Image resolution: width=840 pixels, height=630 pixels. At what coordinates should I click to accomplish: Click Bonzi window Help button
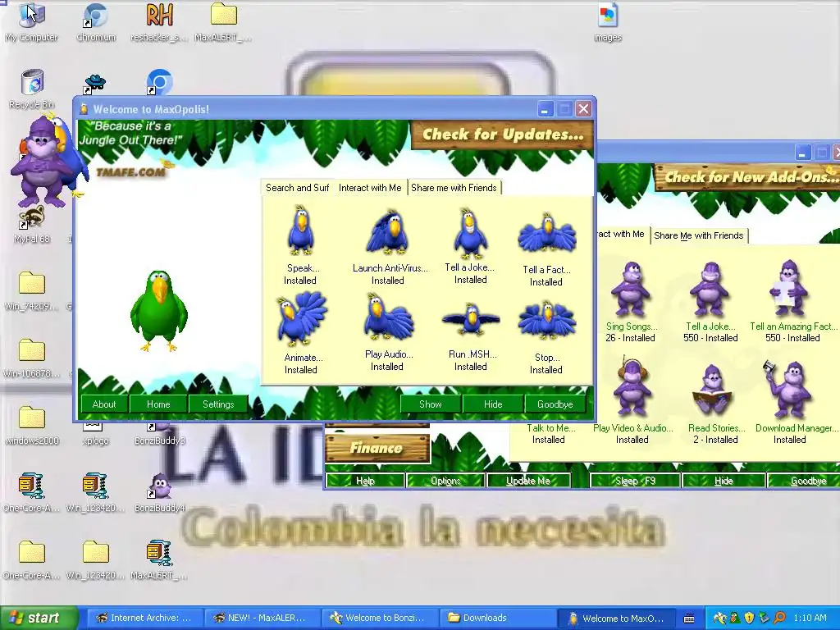(365, 481)
